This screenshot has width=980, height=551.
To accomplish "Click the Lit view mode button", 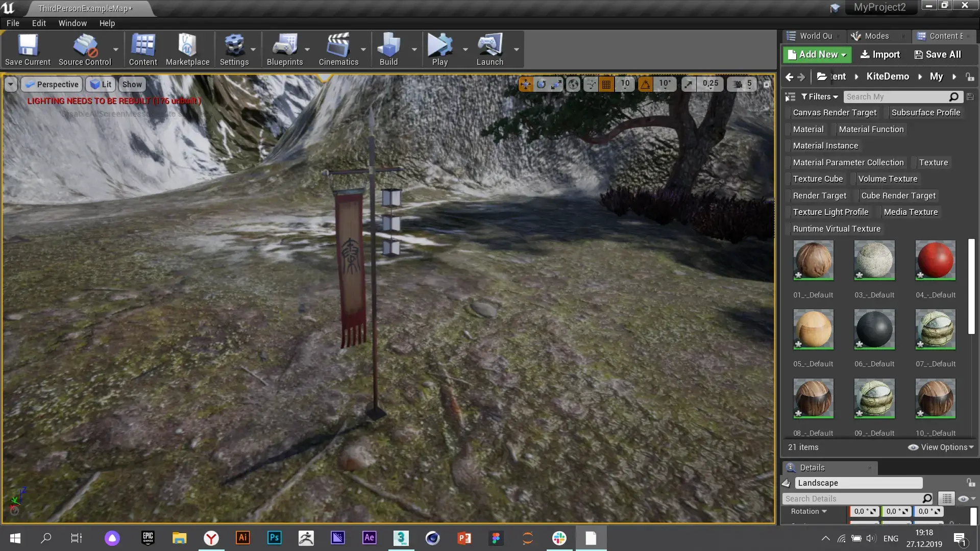I will tap(101, 84).
